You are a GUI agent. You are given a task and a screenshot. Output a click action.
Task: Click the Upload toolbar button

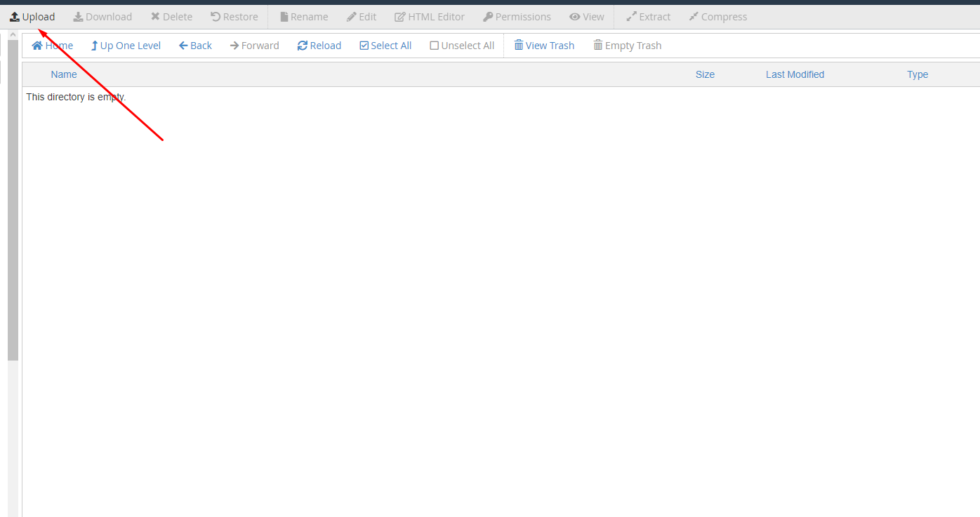click(x=32, y=17)
